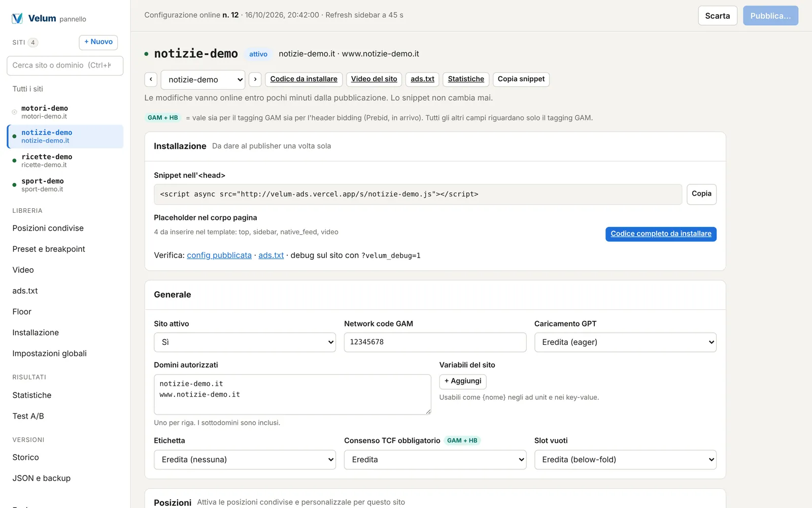
Task: Select sport-demo in the sites list
Action: [x=65, y=185]
